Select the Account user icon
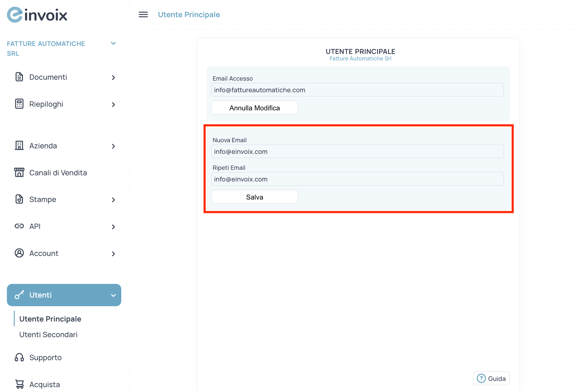588x392 pixels. (19, 253)
